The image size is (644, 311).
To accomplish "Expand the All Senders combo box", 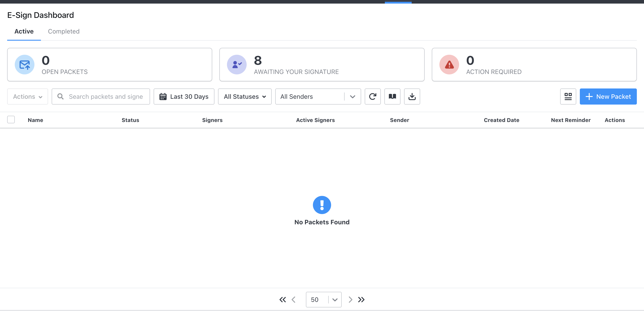I will [x=318, y=97].
